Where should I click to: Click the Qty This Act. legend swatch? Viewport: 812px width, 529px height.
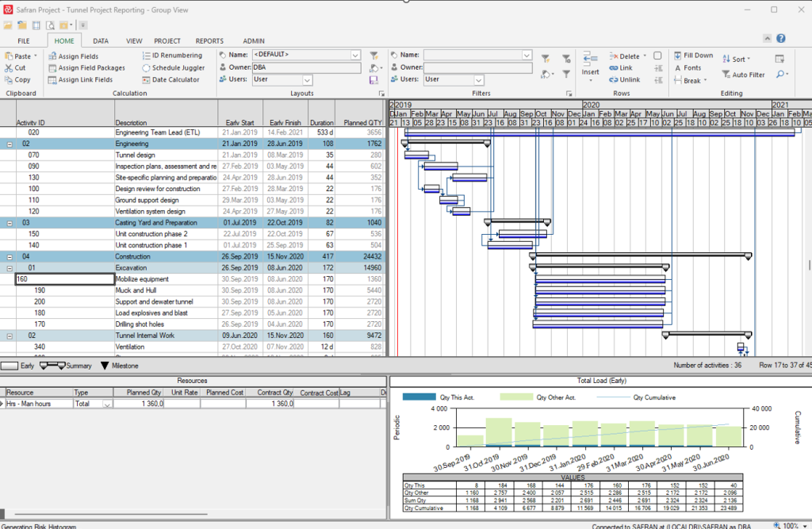pos(419,397)
